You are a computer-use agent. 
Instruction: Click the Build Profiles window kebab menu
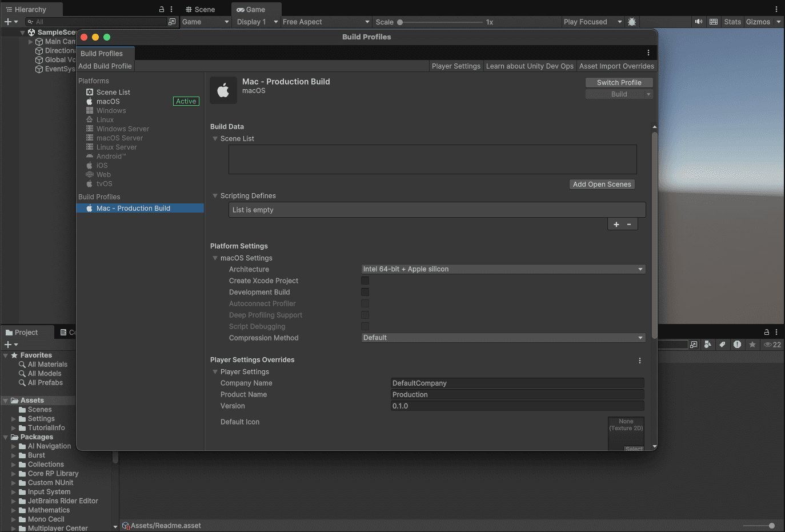(x=648, y=53)
